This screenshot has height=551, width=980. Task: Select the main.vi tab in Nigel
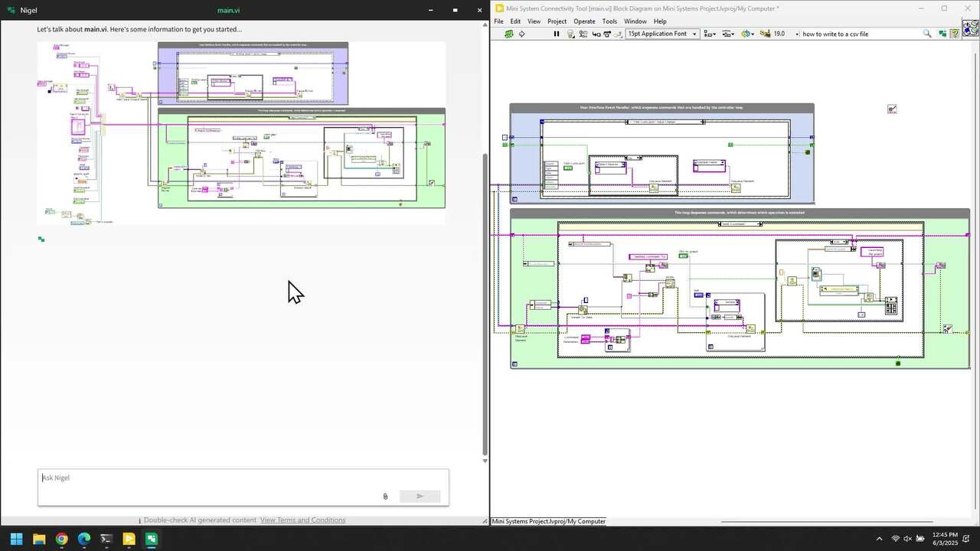point(228,10)
